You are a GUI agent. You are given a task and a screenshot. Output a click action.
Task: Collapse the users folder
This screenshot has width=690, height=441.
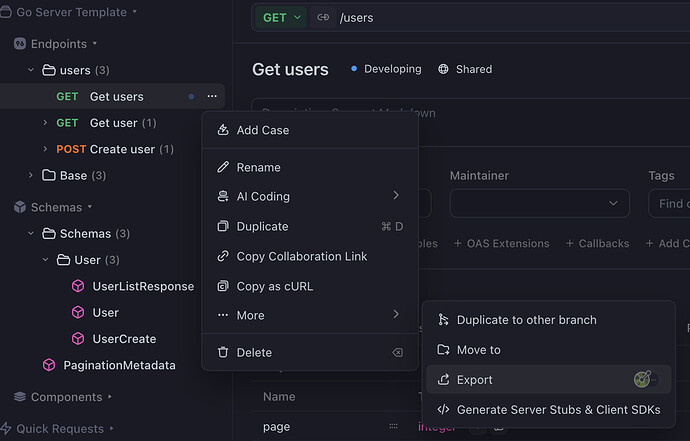tap(31, 71)
